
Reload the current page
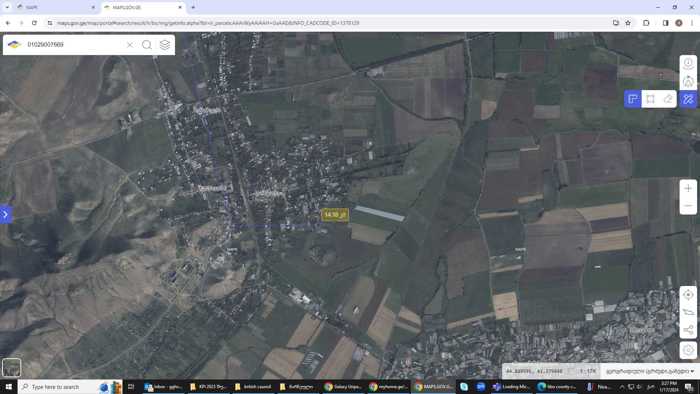(x=34, y=23)
